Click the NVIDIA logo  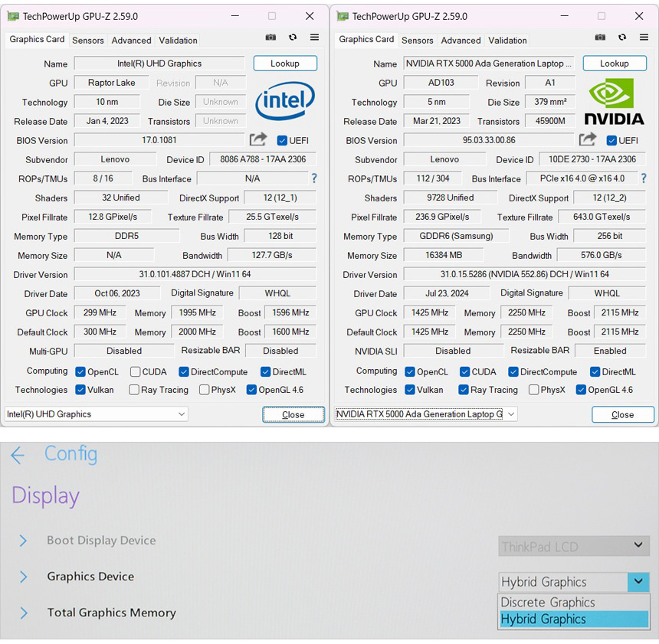click(x=614, y=102)
